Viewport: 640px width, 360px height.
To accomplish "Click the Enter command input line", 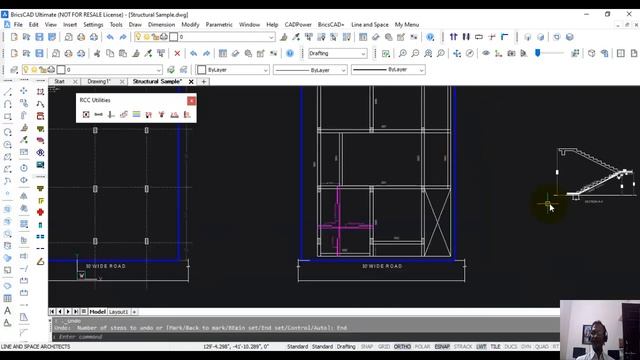I will pyautogui.click(x=306, y=337).
